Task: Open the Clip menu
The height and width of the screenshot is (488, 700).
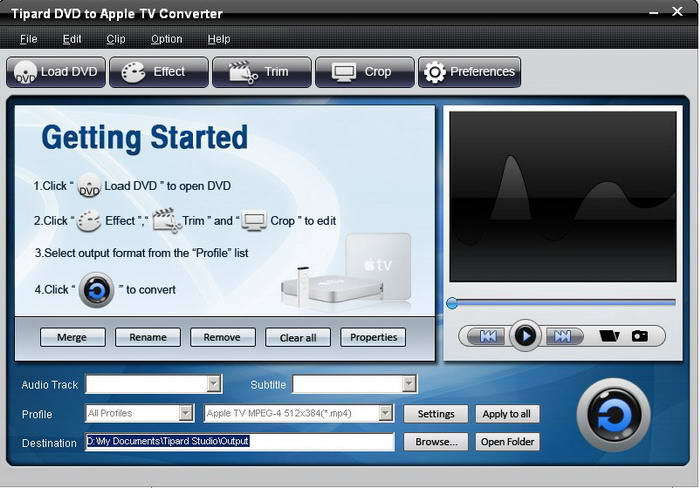Action: [116, 39]
